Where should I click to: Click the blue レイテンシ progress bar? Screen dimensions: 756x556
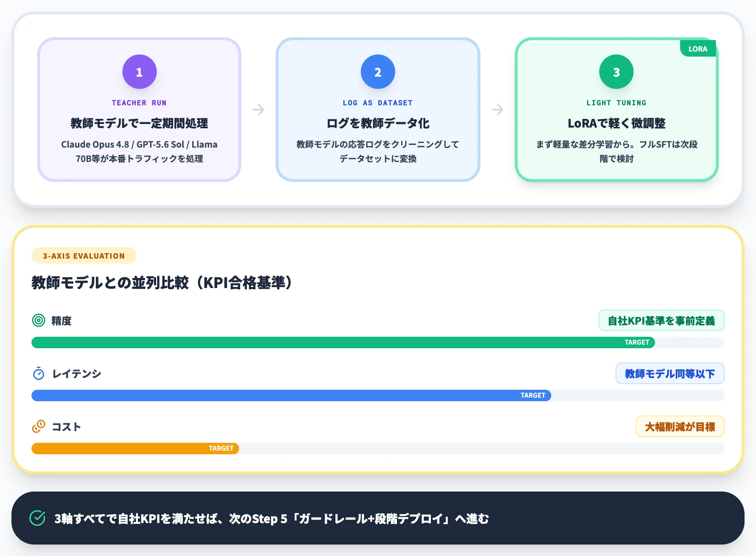tap(291, 395)
